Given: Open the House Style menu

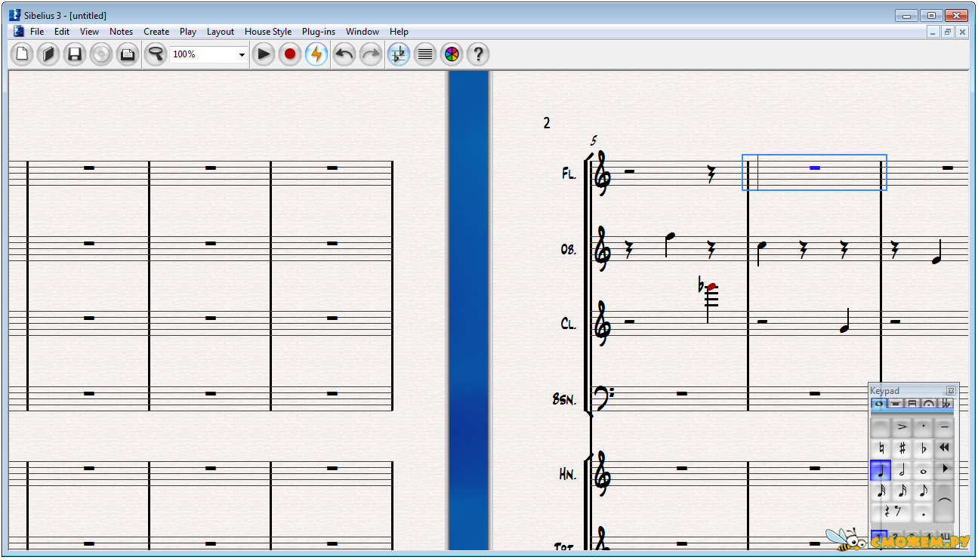Looking at the screenshot, I should [268, 32].
